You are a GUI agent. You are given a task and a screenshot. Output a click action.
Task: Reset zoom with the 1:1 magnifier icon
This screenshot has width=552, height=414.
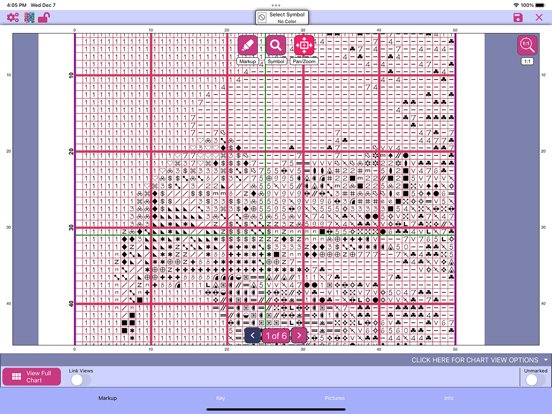click(x=527, y=45)
